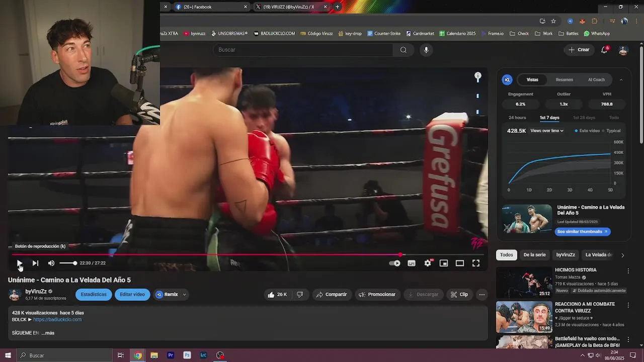The width and height of the screenshot is (644, 362).
Task: Open a new browser tab
Action: click(337, 7)
